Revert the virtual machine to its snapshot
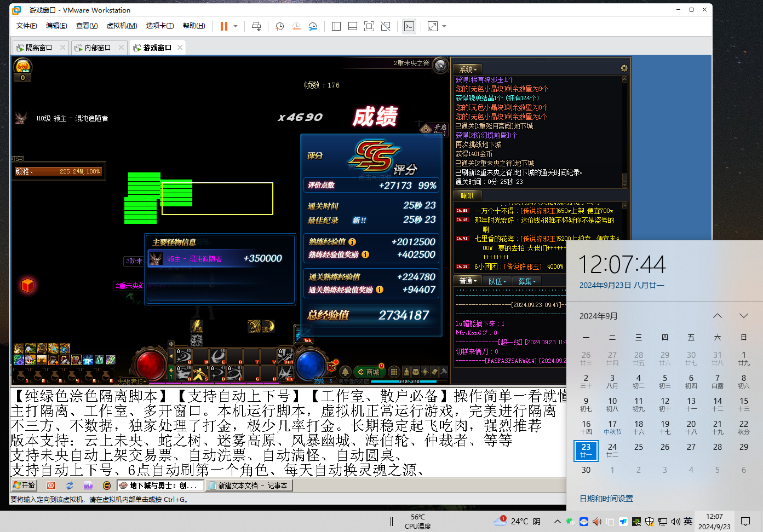763x532 pixels. point(296,26)
